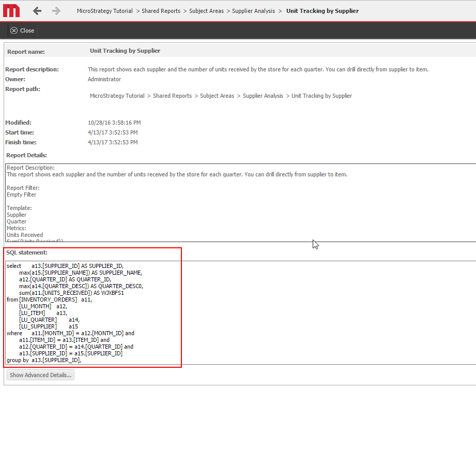Select Shared Reports in the report path
Image resolution: width=476 pixels, height=449 pixels.
(x=172, y=96)
